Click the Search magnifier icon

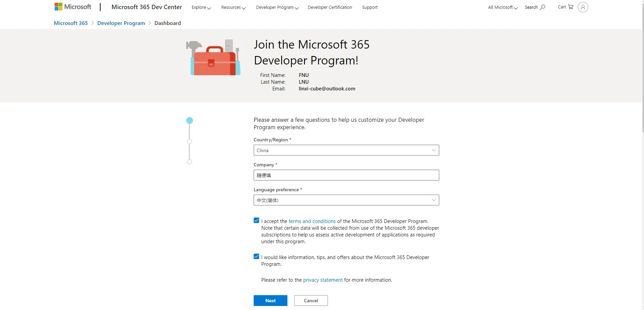[542, 7]
